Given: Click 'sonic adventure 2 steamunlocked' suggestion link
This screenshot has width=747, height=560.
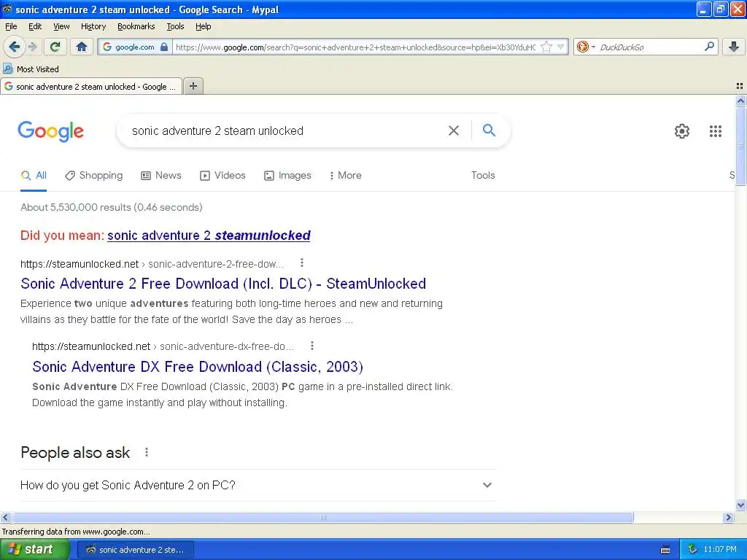Looking at the screenshot, I should point(209,236).
